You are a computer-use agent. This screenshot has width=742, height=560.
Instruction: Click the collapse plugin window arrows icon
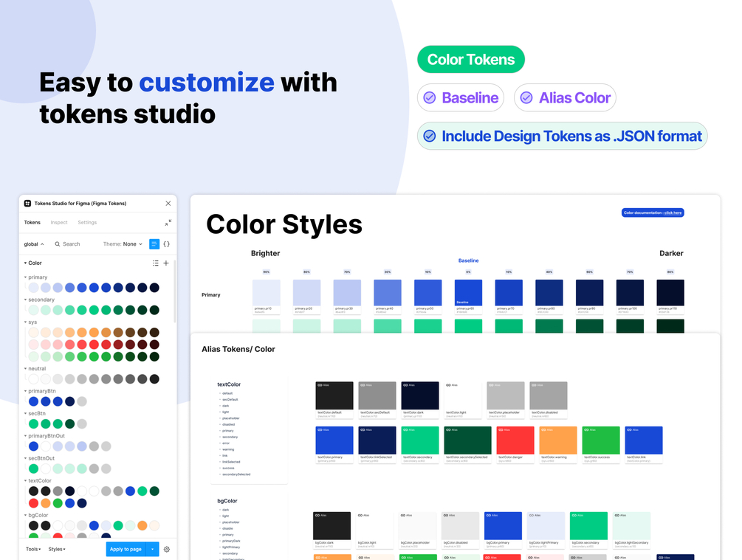[168, 222]
